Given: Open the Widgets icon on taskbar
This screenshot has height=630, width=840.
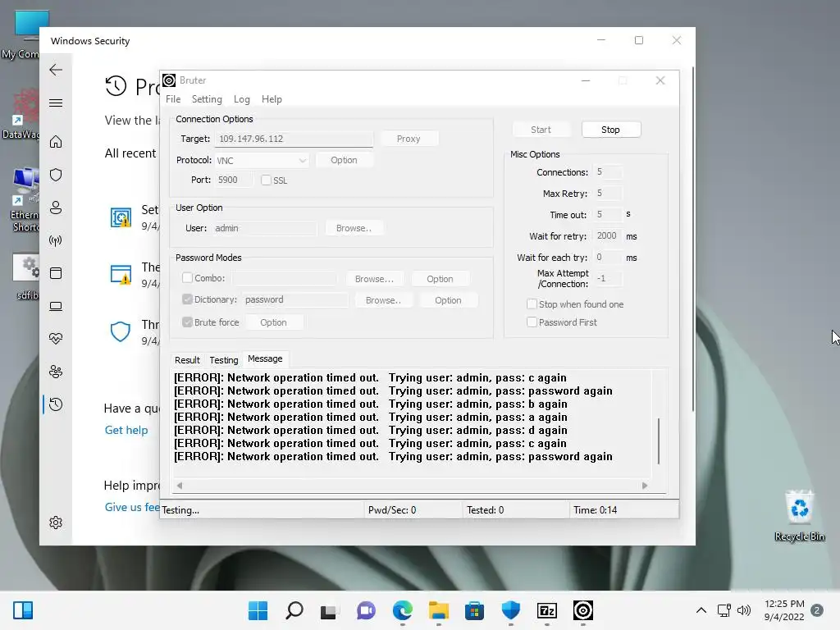Looking at the screenshot, I should [22, 610].
